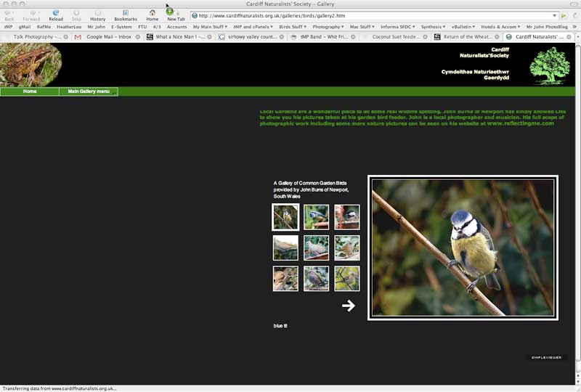The width and height of the screenshot is (581, 392).
Task: Click the Home button in green navigation bar
Action: [x=30, y=91]
